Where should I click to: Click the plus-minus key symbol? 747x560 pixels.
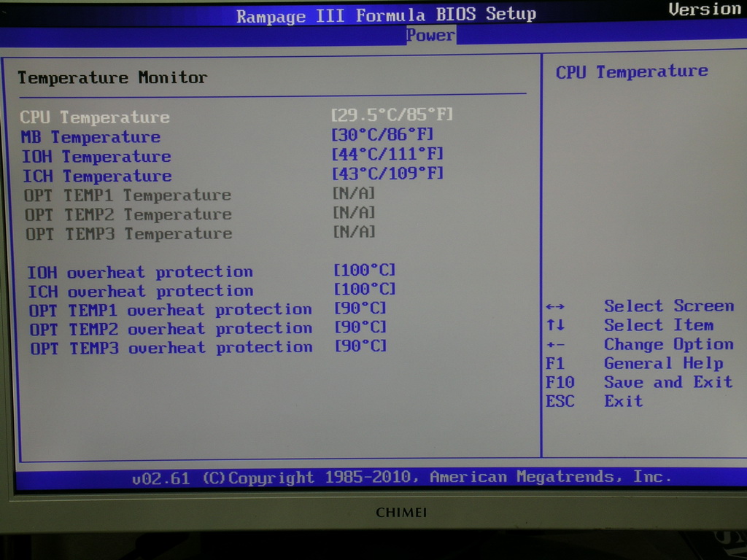[x=555, y=345]
